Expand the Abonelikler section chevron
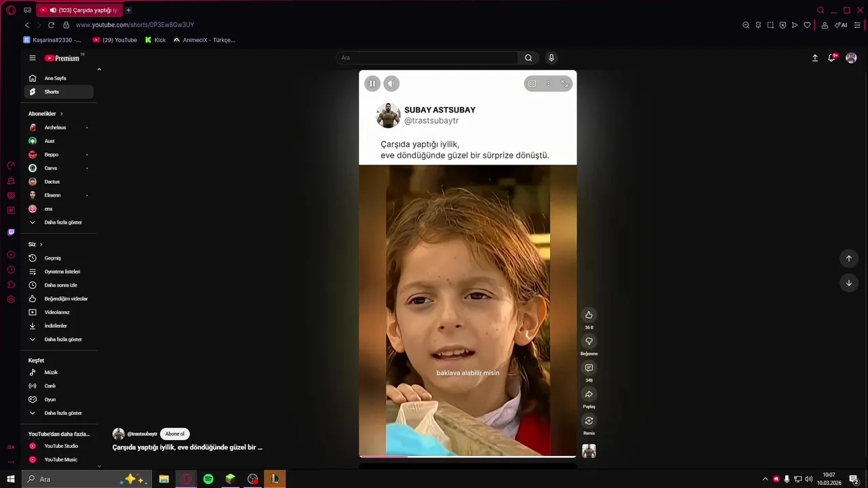Image resolution: width=868 pixels, height=488 pixels. tap(61, 114)
